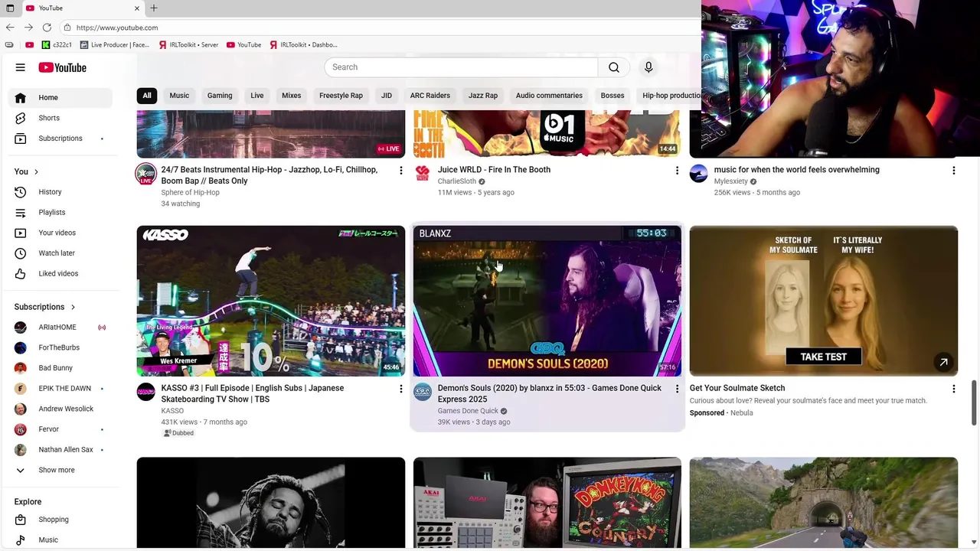Open more options for Demon's Souls video
The image size is (980, 551).
(677, 389)
